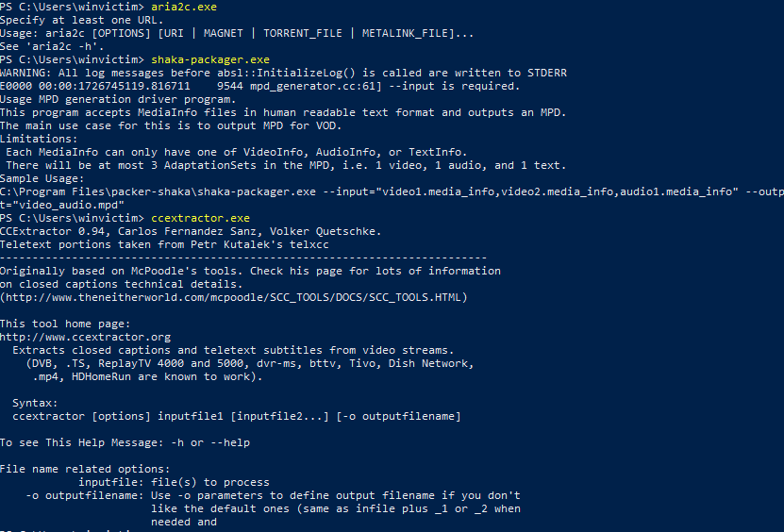Click the ccextractor [options] inputfile1 syntax line
Image resolution: width=784 pixels, height=532 pixels.
click(x=237, y=416)
